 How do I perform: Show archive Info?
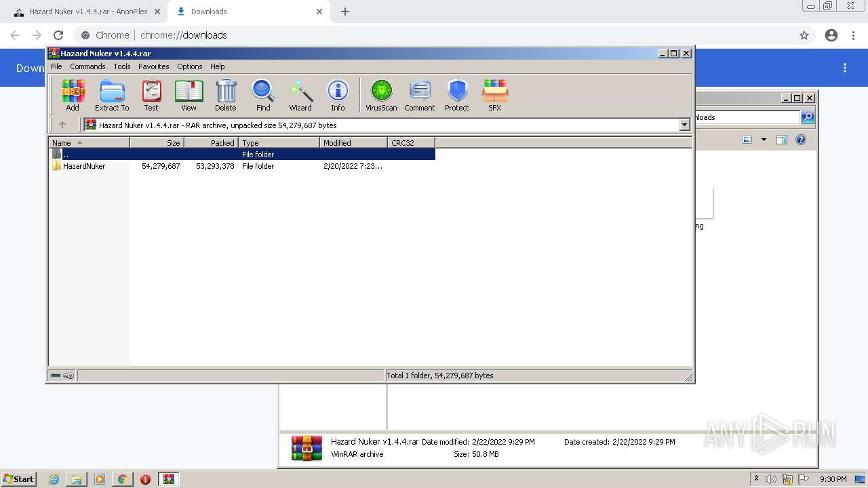338,95
